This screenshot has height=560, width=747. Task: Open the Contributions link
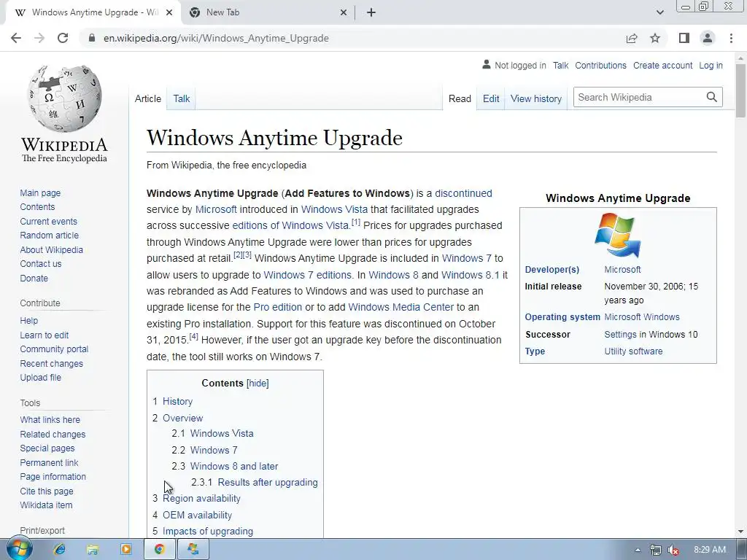(x=601, y=66)
